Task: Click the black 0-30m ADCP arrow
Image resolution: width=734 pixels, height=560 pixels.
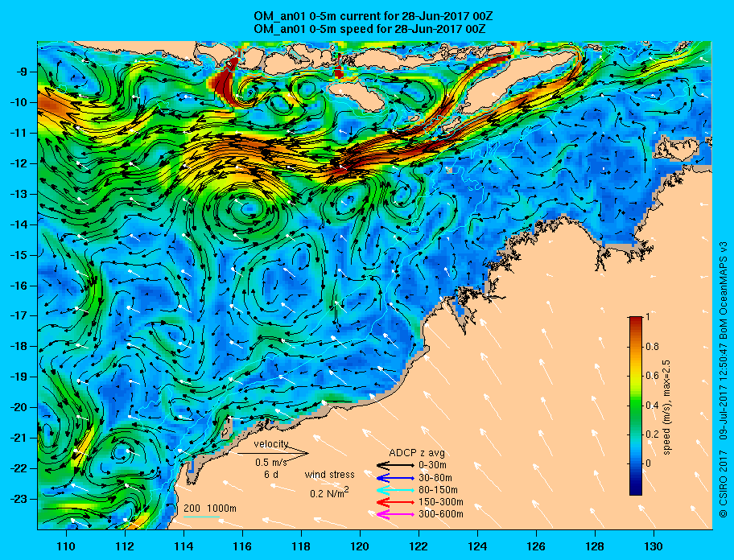Action: [395, 465]
